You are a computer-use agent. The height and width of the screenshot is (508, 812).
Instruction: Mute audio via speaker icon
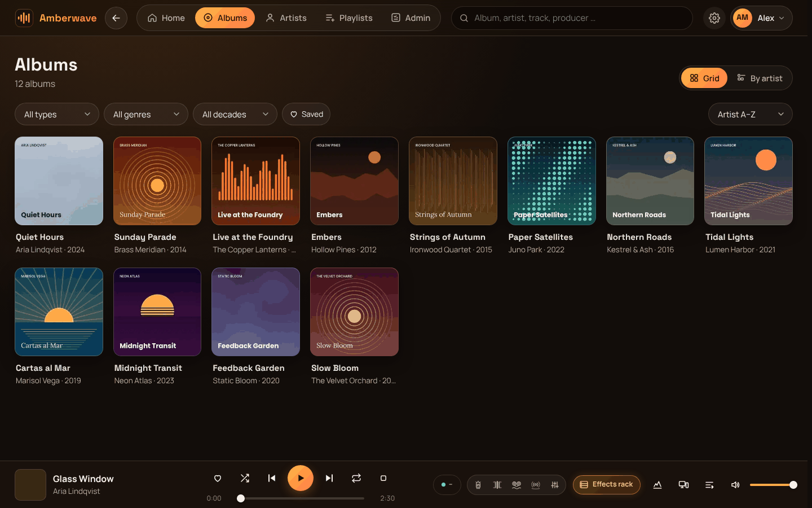click(x=735, y=485)
